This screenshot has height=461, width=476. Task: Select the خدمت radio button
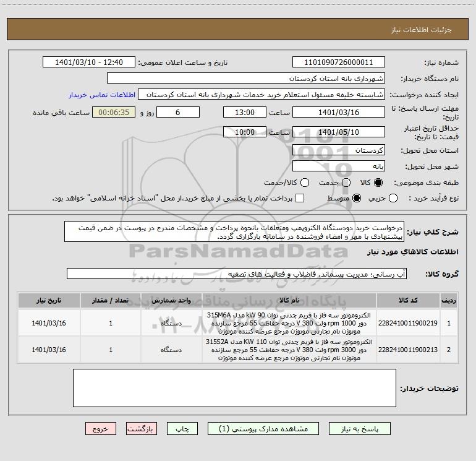pos(346,183)
